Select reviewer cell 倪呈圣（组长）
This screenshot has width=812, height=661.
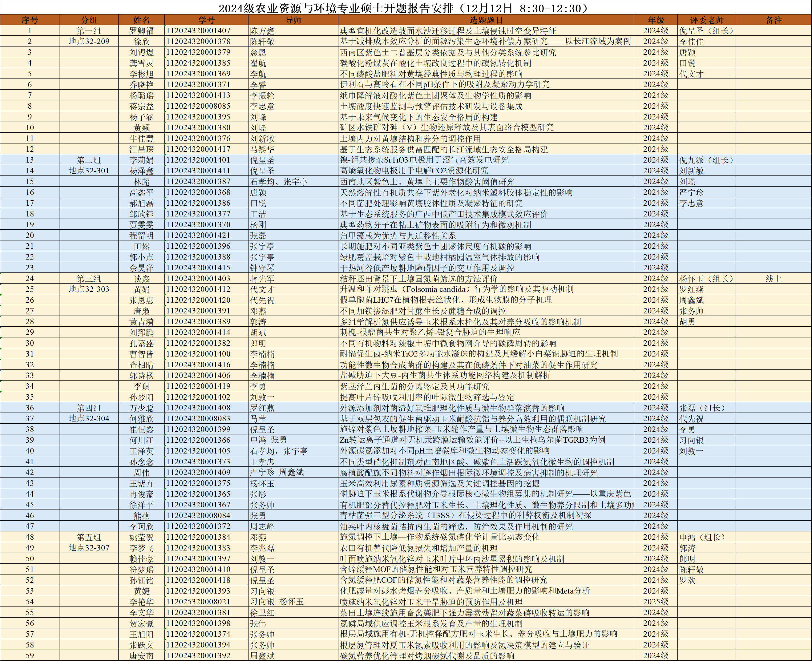click(706, 31)
